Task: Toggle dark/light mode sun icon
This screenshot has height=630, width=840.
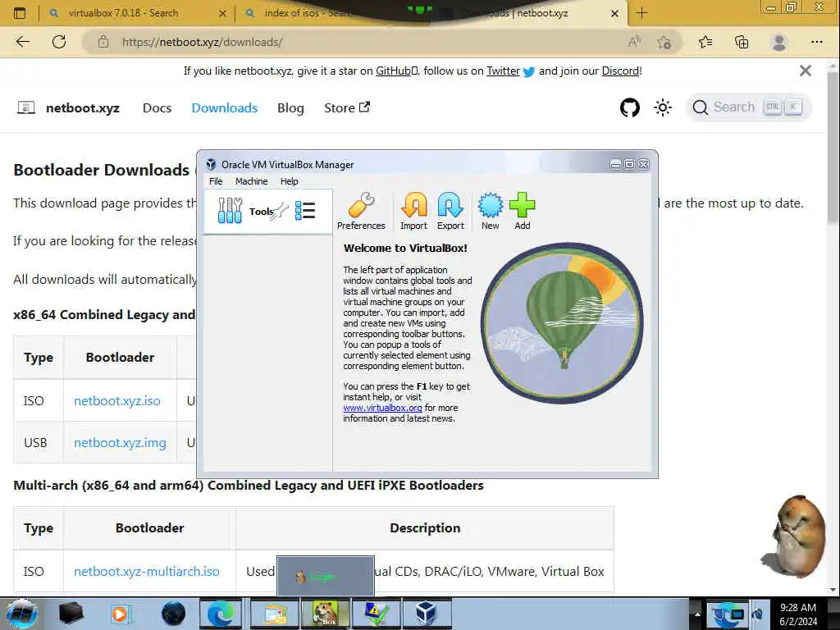Action: [663, 107]
